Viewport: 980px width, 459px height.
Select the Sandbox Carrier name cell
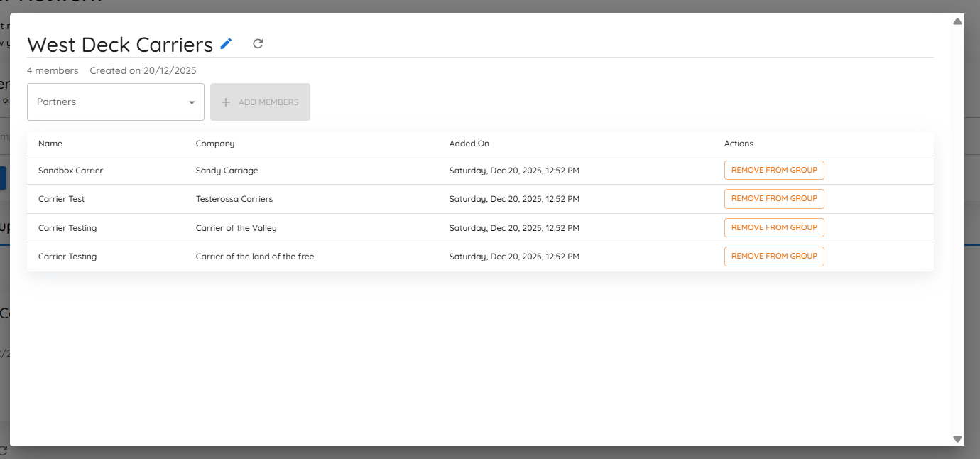(71, 171)
